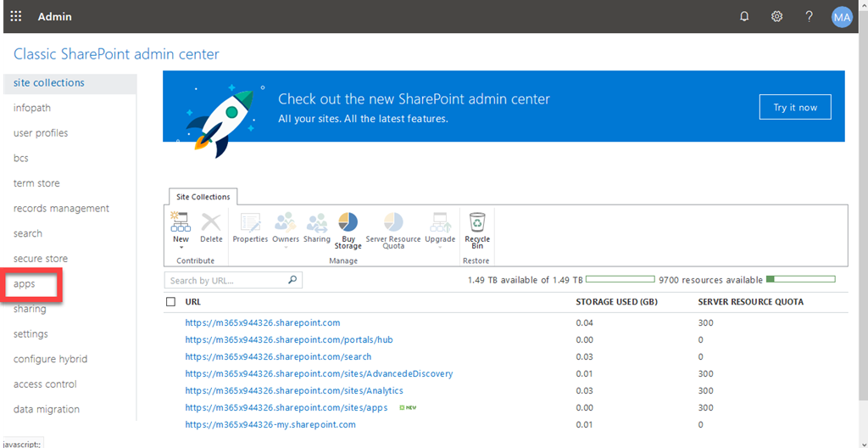Select the Site Collections ribbon tab
This screenshot has height=448, width=868.
point(203,197)
